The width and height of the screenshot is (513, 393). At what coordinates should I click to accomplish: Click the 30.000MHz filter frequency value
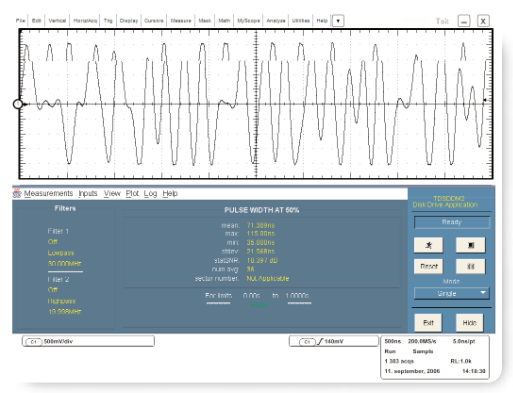click(64, 263)
